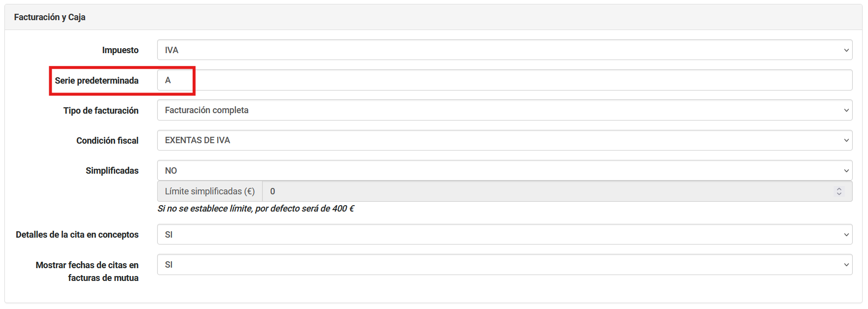Click the Impuesto field label
The width and height of the screenshot is (868, 309).
click(120, 50)
